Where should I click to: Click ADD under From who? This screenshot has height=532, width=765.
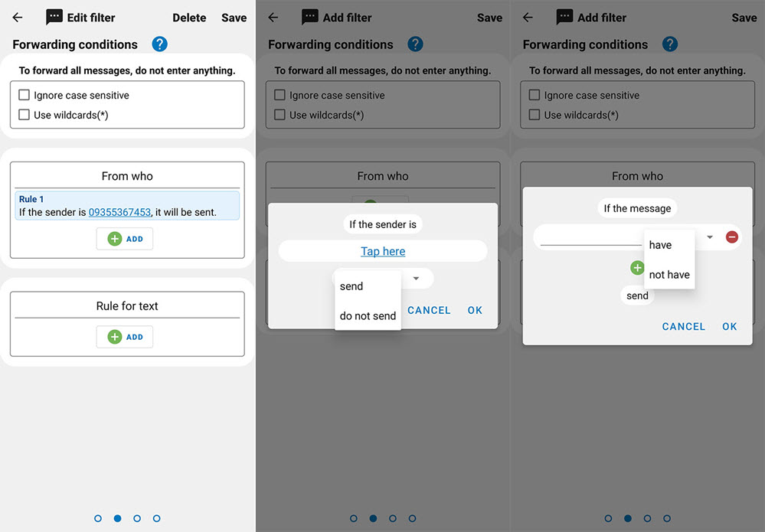[124, 239]
